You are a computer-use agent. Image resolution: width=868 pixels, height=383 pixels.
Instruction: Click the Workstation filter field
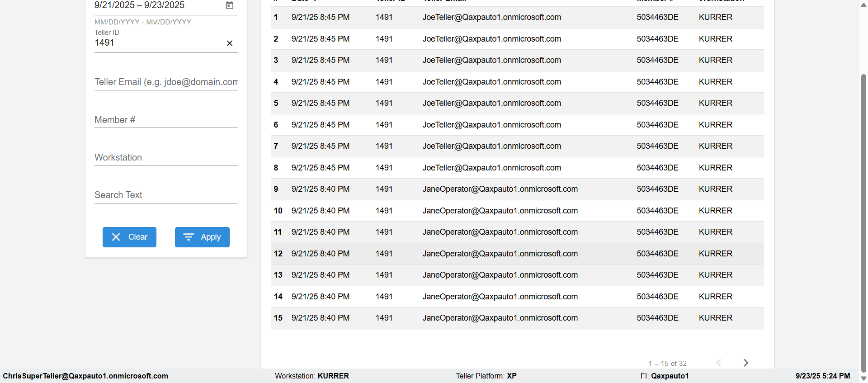coord(165,157)
